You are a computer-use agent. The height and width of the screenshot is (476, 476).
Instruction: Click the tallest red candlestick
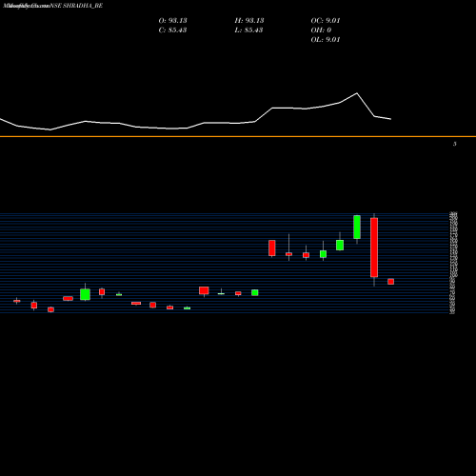pos(374,248)
